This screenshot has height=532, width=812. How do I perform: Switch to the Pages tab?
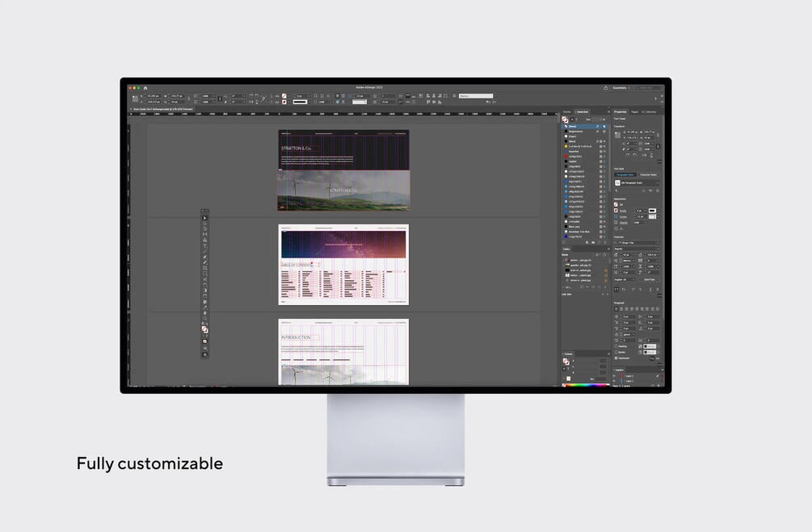pyautogui.click(x=635, y=111)
